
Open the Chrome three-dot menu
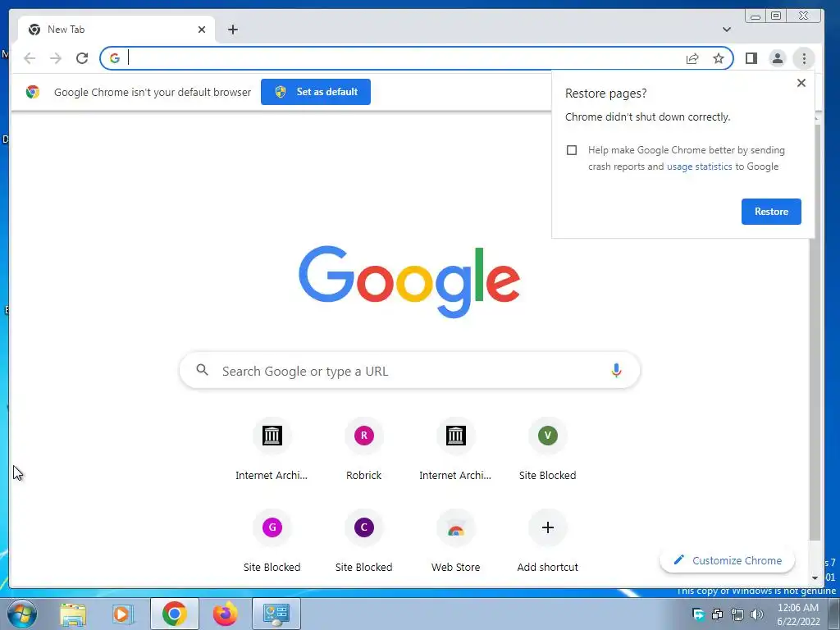tap(804, 58)
